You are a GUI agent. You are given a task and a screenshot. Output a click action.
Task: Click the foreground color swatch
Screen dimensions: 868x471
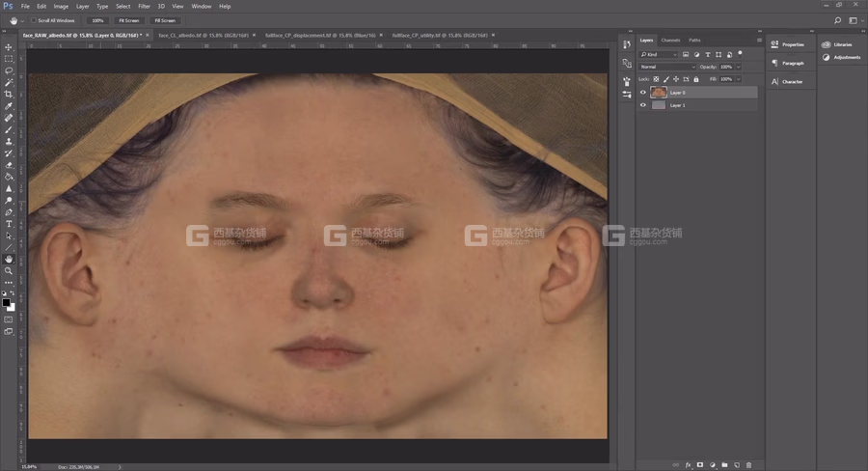click(6, 302)
